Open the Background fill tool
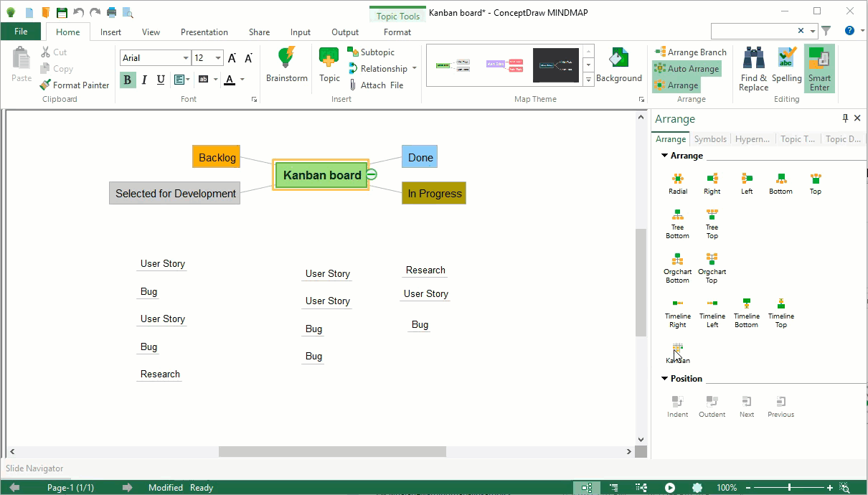Image resolution: width=868 pixels, height=495 pixels. tap(618, 65)
